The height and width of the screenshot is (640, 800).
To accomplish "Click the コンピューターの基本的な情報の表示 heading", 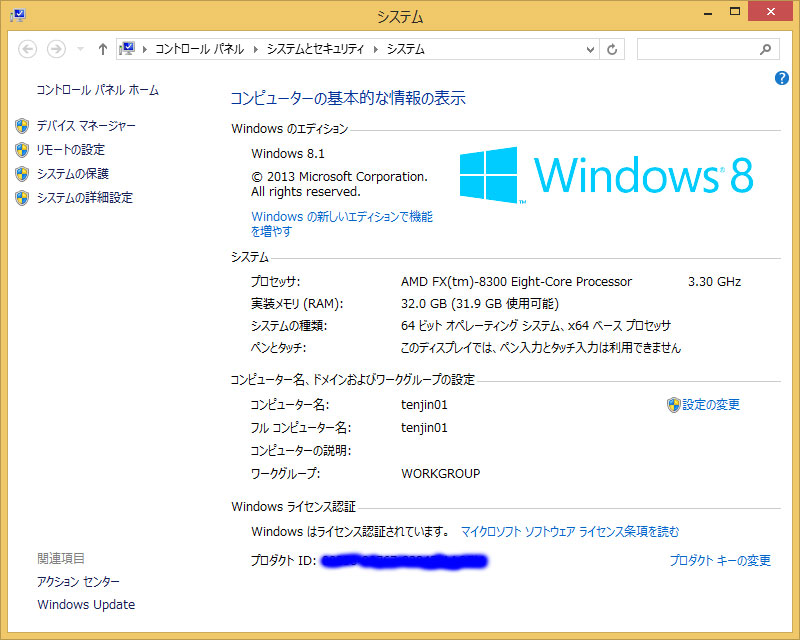I will tap(348, 97).
